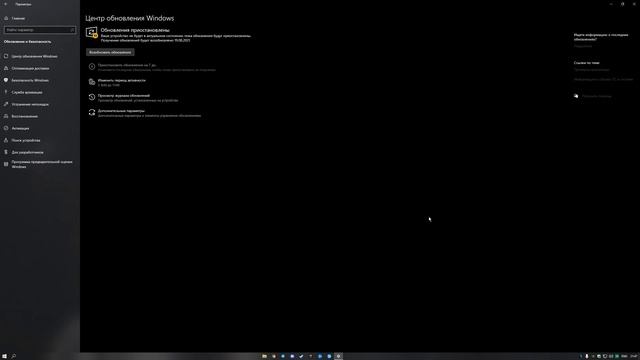Open Безопасность Windows shield entry
This screenshot has width=640, height=360.
27,80
